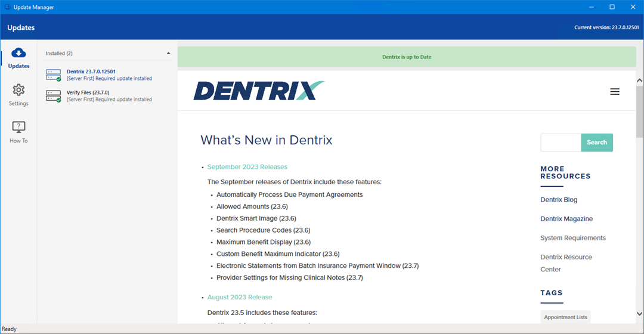Click the Dentrix logo
Viewport: 644px width, 334px height.
coord(259,91)
